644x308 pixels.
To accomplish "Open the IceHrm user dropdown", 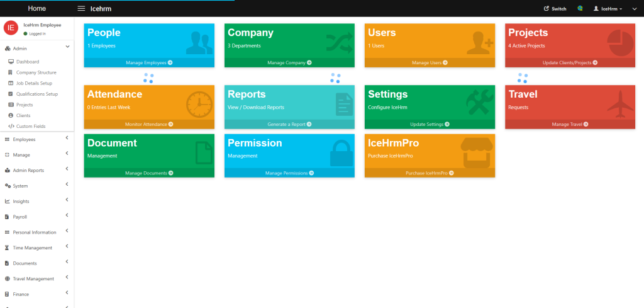I will click(x=608, y=9).
